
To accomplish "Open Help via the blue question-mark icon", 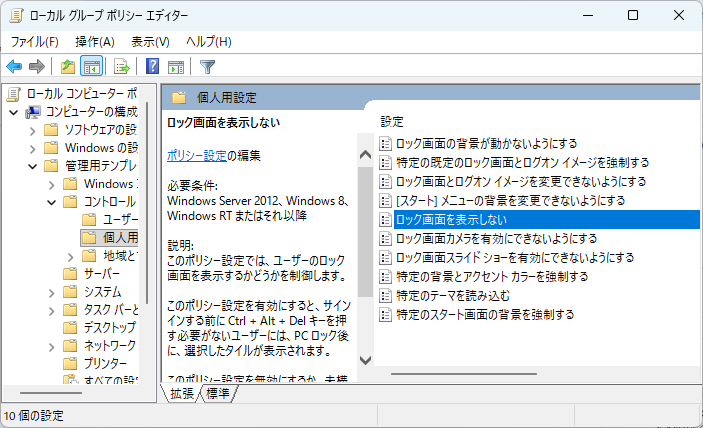I will [x=152, y=67].
